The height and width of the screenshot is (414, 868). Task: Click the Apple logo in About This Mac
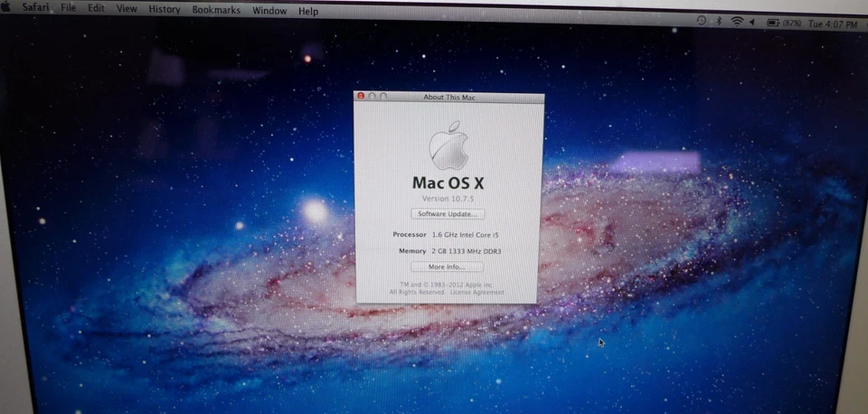pos(449,145)
